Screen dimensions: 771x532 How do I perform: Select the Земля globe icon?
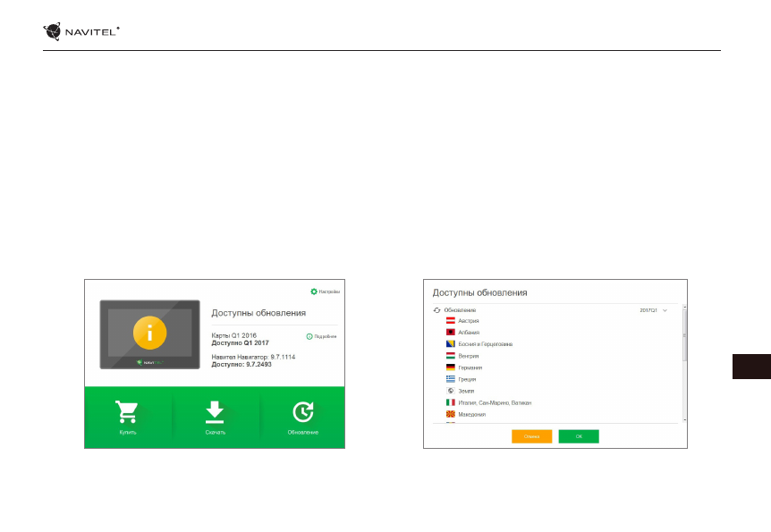coord(451,391)
